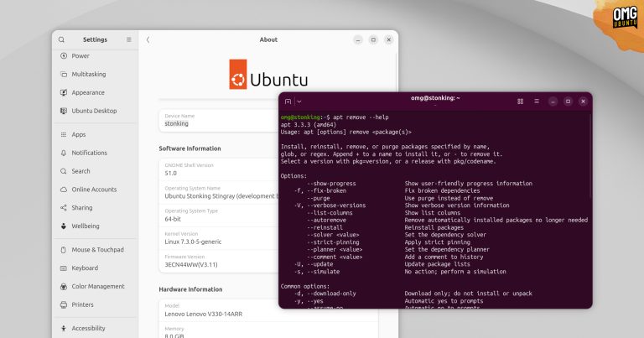Click the Ubuntu Desktop icon in the sidebar
644x338 pixels.
click(64, 111)
